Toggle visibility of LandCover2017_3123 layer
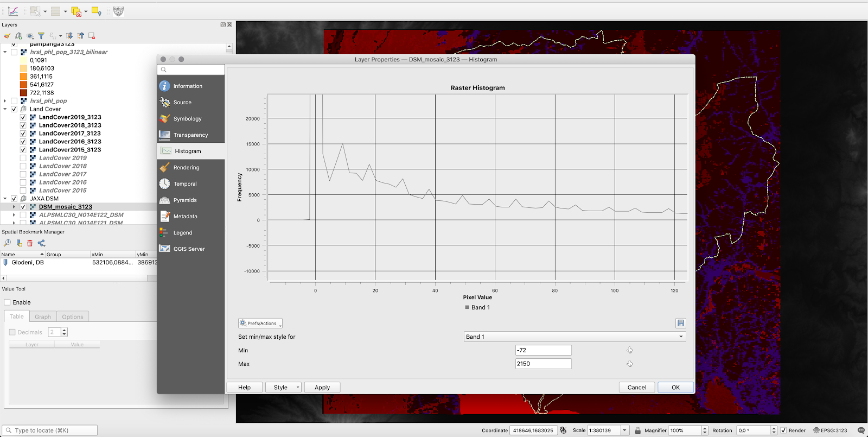 click(23, 134)
